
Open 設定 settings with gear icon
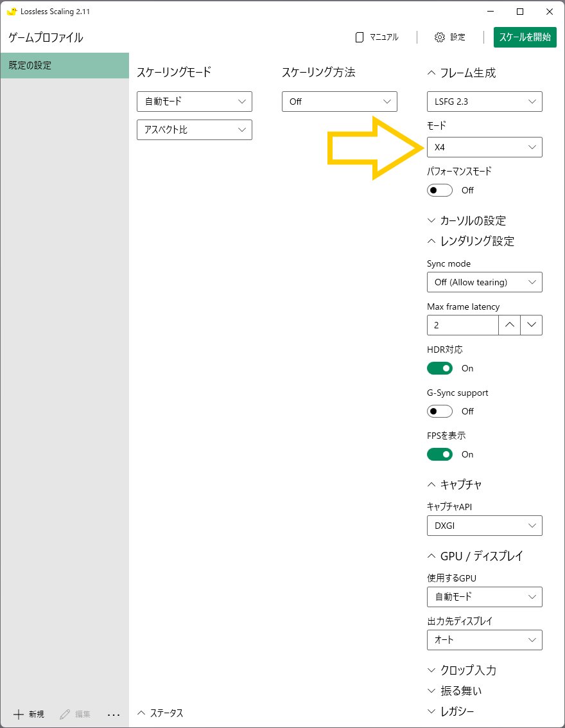tap(450, 37)
